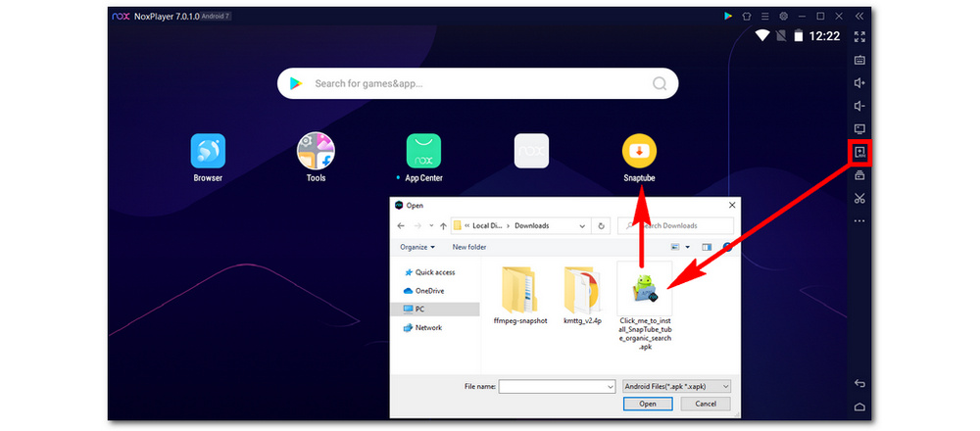The image size is (980, 431).
Task: Click the Search Downloads field
Action: coord(675,225)
